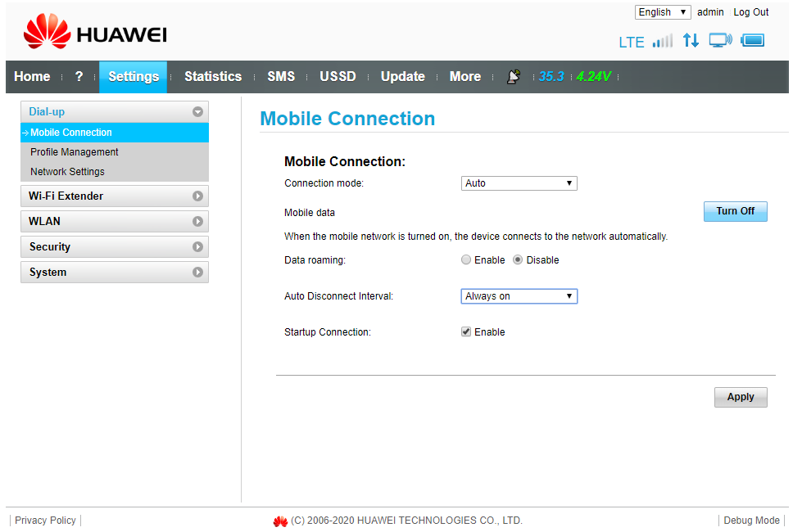793x532 pixels.
Task: Click the connected devices monitor icon
Action: click(720, 40)
